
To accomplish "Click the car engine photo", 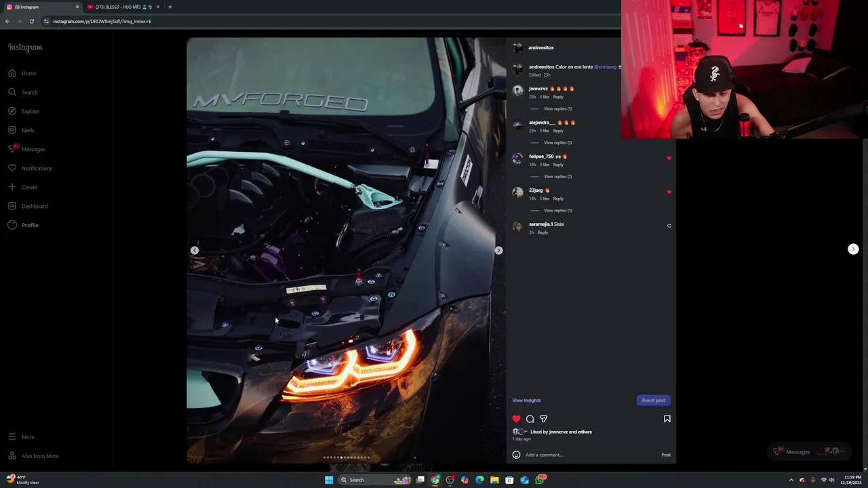I will [347, 250].
